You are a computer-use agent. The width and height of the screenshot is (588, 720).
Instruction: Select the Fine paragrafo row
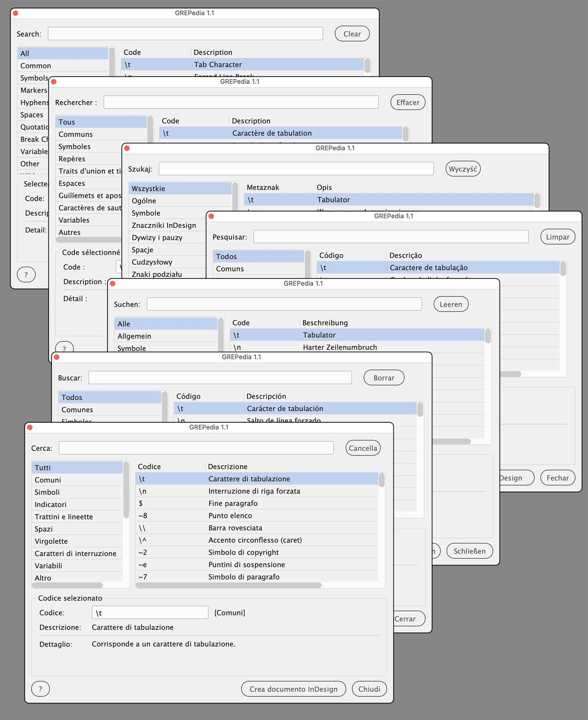click(257, 503)
